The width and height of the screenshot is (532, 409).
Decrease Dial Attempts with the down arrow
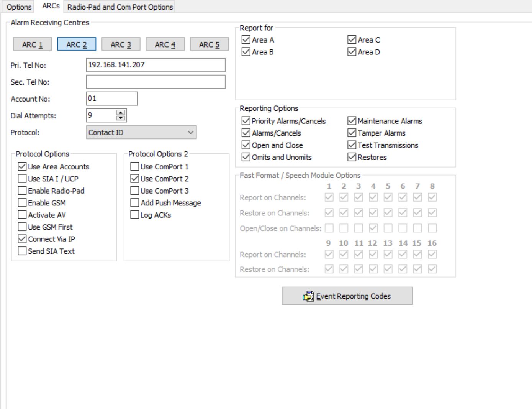pos(121,118)
